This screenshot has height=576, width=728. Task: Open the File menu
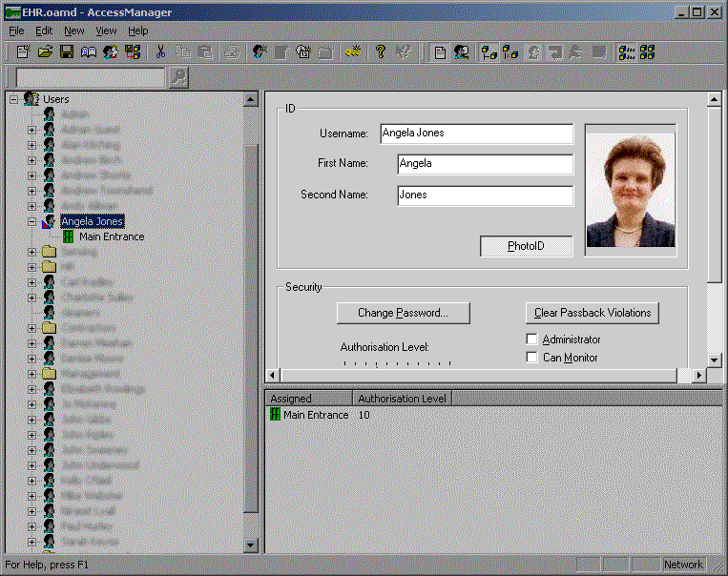click(x=16, y=31)
